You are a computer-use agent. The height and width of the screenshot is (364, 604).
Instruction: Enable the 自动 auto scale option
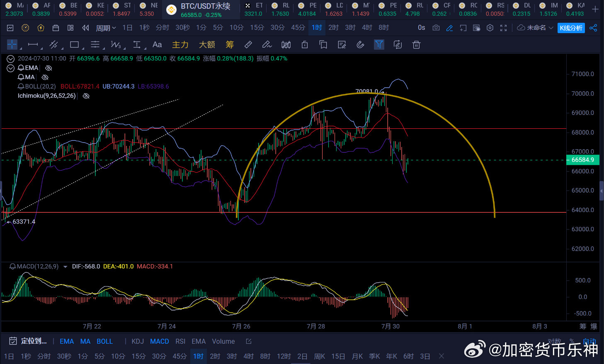pyautogui.click(x=589, y=341)
